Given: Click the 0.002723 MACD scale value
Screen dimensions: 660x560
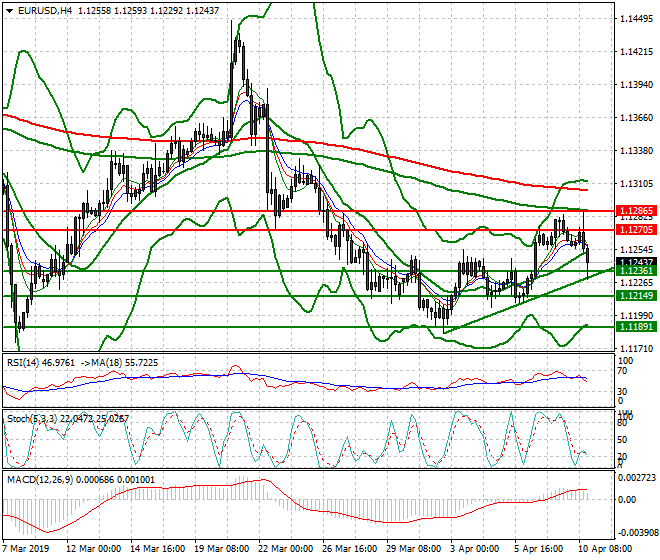Looking at the screenshot, I should (637, 477).
